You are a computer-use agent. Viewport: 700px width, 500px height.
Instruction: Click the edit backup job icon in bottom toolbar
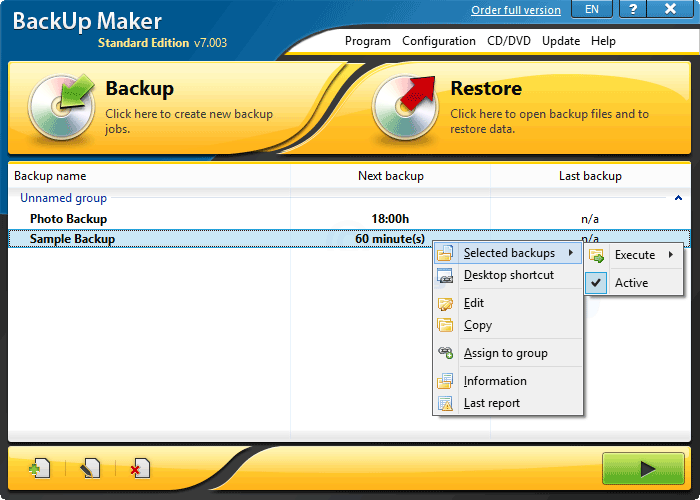click(90, 468)
